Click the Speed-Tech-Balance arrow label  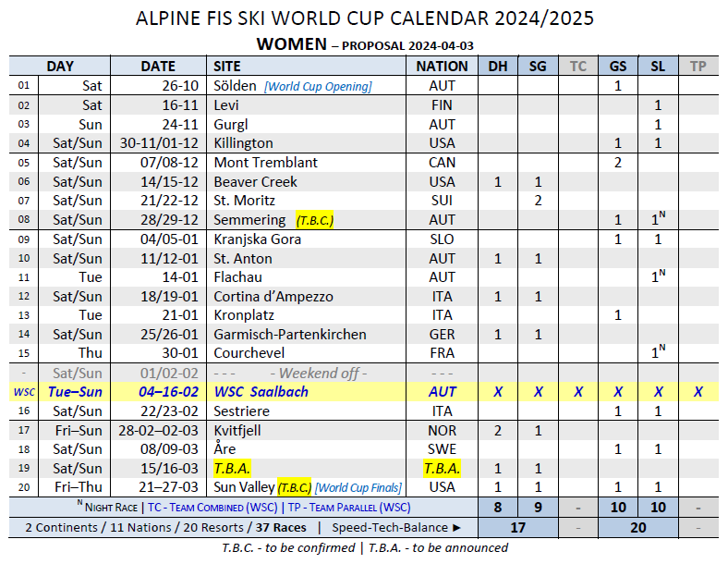(396, 528)
